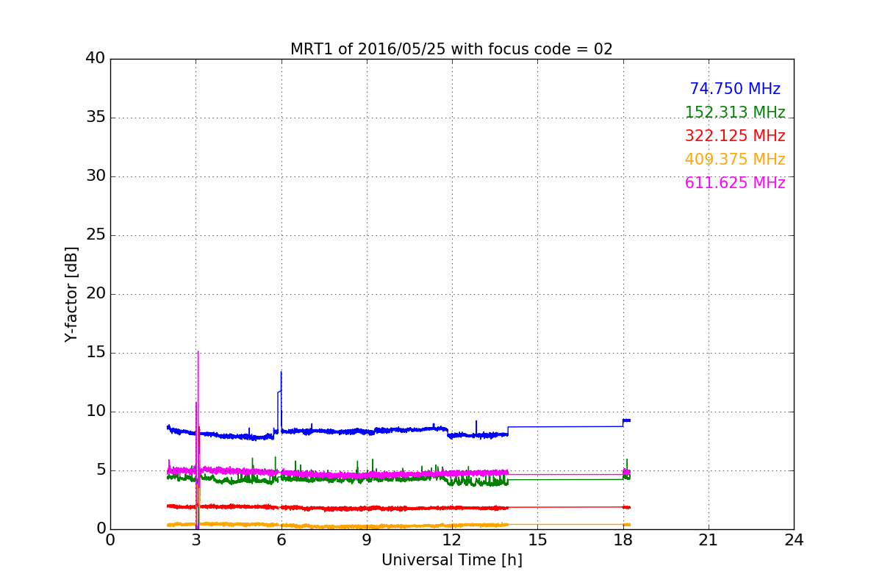Click the x-axis tick label '3'

(196, 540)
